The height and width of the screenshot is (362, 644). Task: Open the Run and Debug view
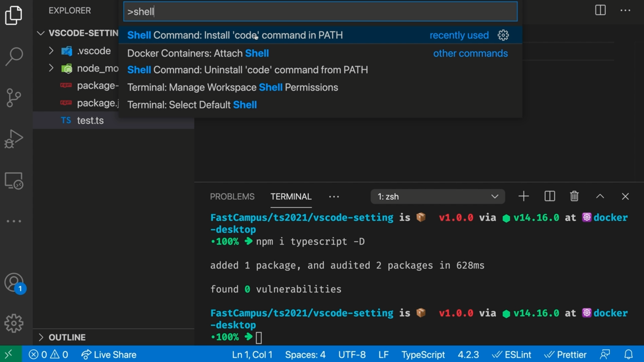[x=14, y=138]
